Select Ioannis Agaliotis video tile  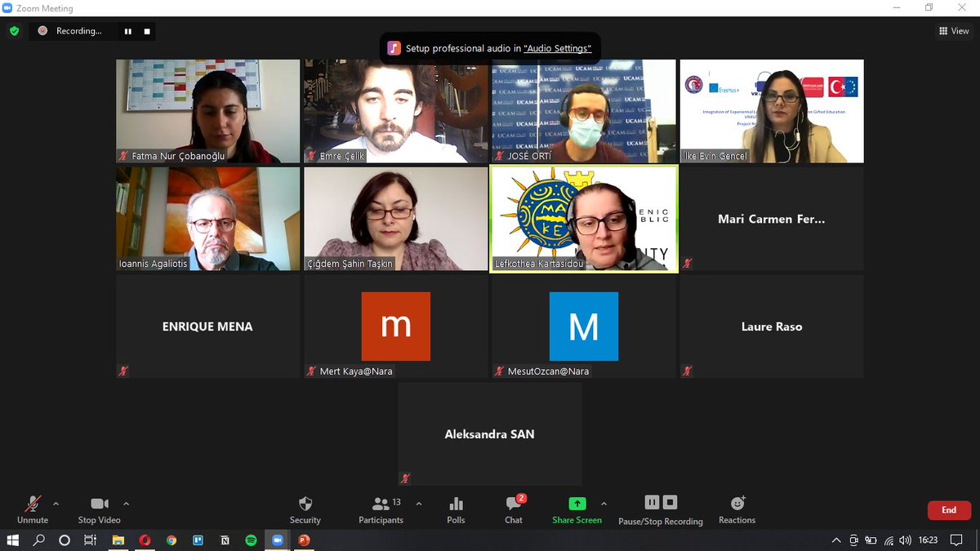[x=208, y=219]
